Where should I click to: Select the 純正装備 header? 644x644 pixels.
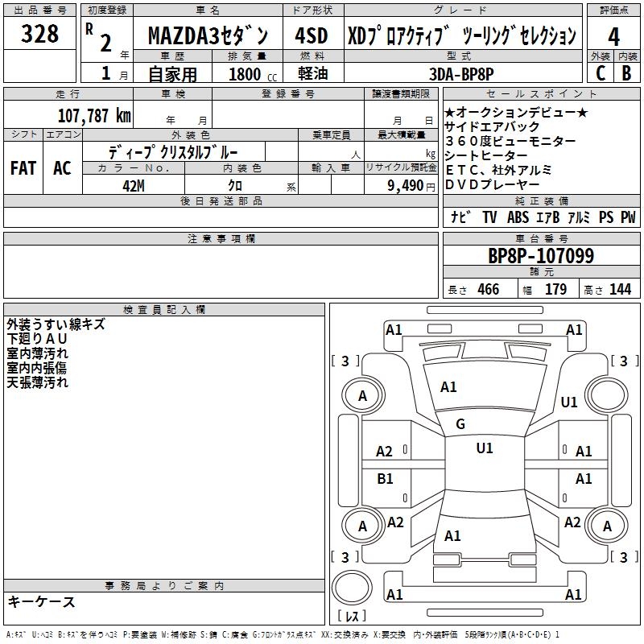pos(541,200)
